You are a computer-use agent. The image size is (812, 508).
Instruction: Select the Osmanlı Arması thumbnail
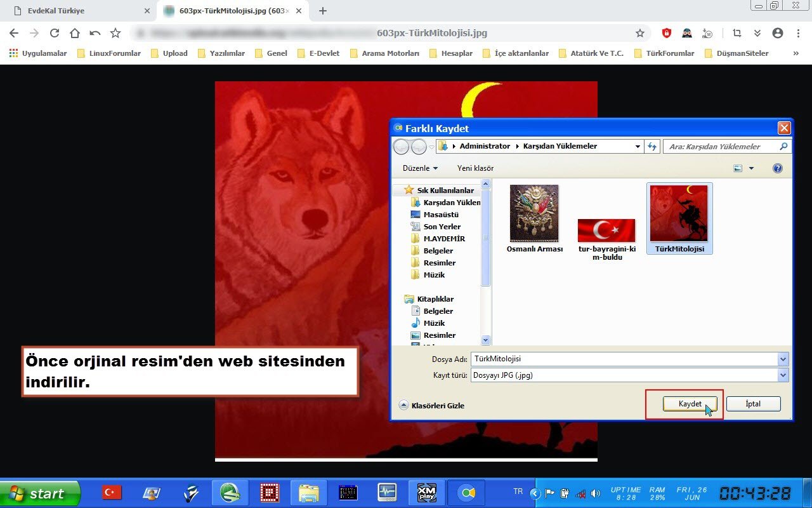coord(535,218)
